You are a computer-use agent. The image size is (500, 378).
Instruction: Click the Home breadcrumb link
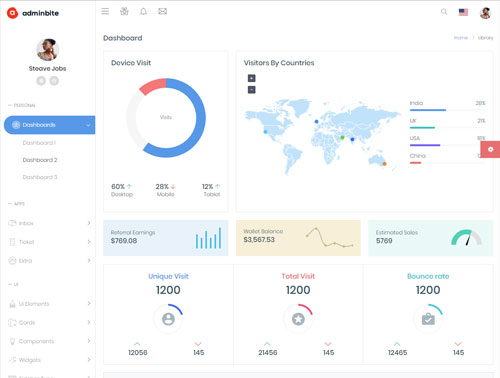tap(461, 38)
